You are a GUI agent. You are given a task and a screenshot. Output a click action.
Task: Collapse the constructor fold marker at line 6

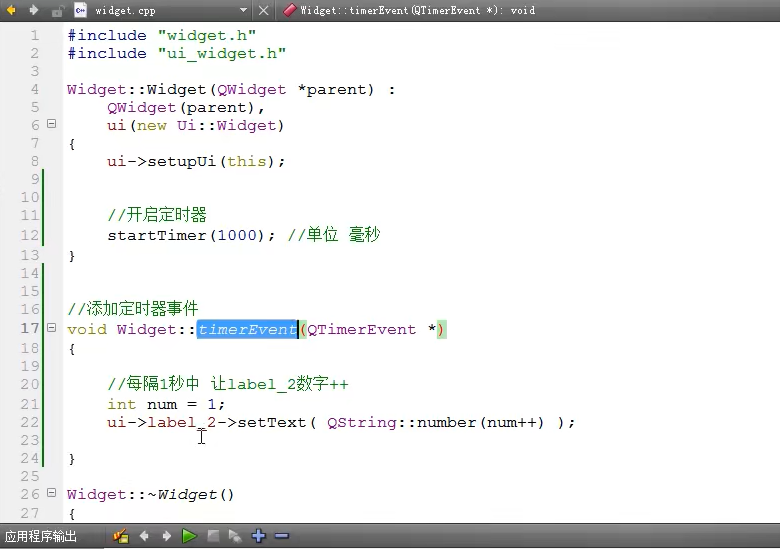coord(51,123)
